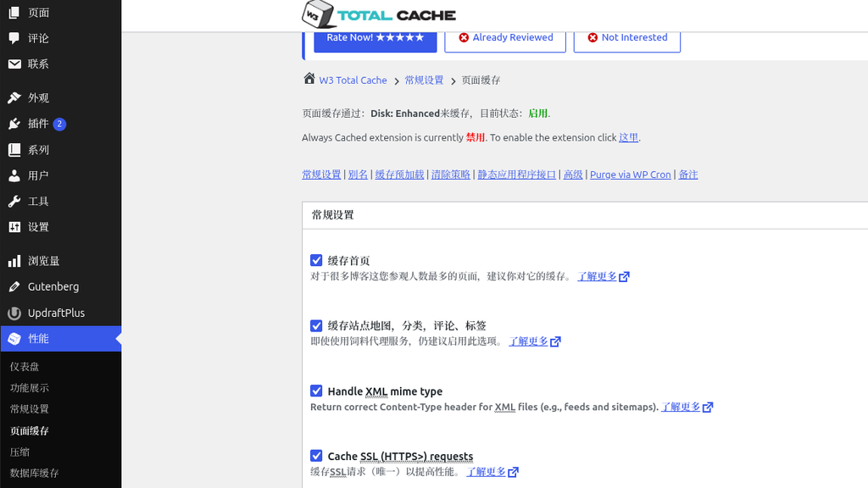Click 常规设置 breadcrumb link

tap(424, 80)
